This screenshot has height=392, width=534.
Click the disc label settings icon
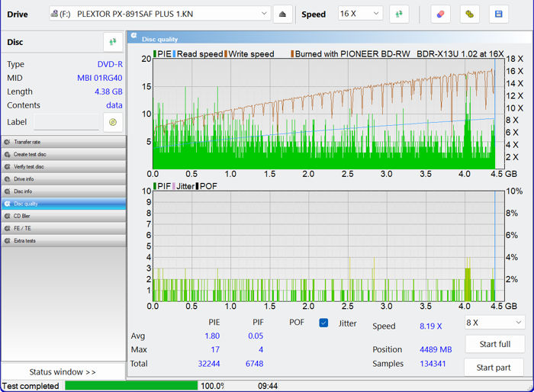(x=113, y=122)
